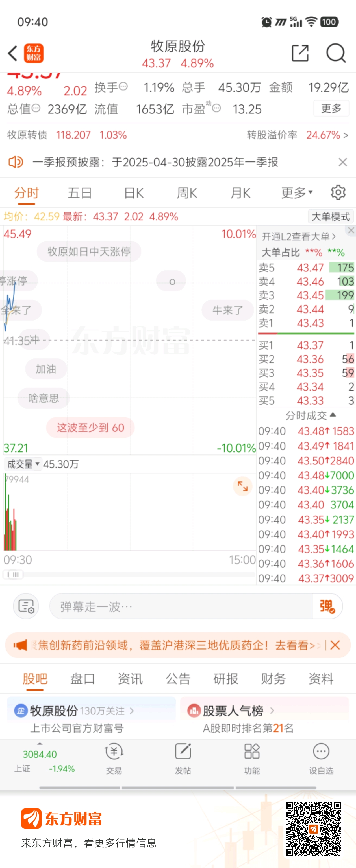This screenshot has width=356, height=868.
Task: Tap the info icon beside 换手
Action: click(123, 87)
